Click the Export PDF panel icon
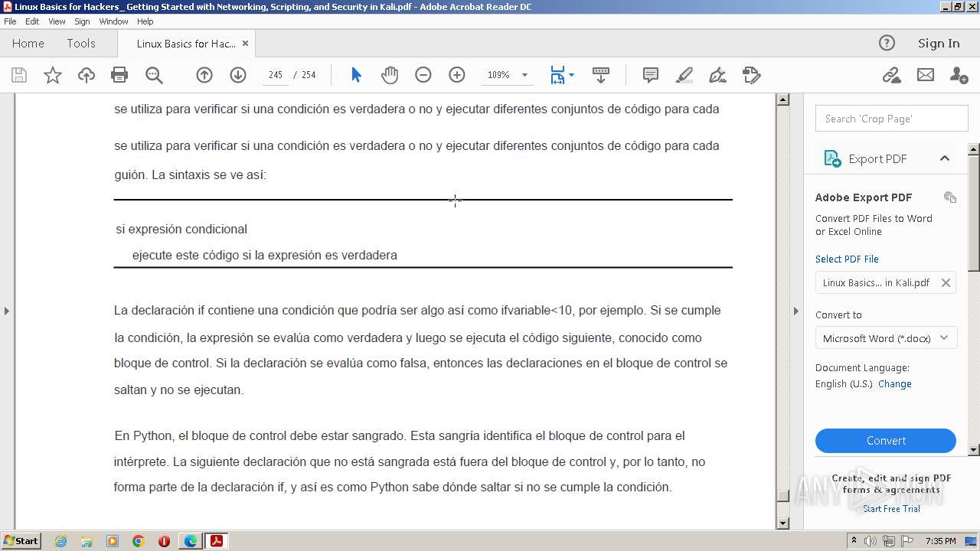This screenshot has width=980, height=551. (x=832, y=158)
